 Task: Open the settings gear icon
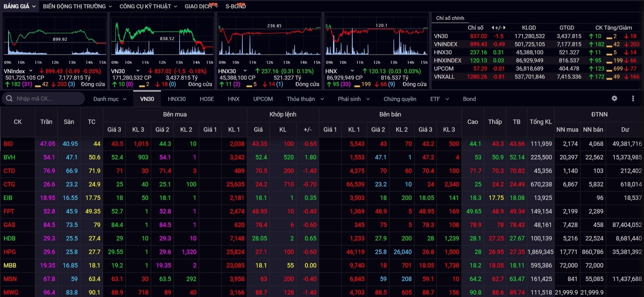coord(614,98)
